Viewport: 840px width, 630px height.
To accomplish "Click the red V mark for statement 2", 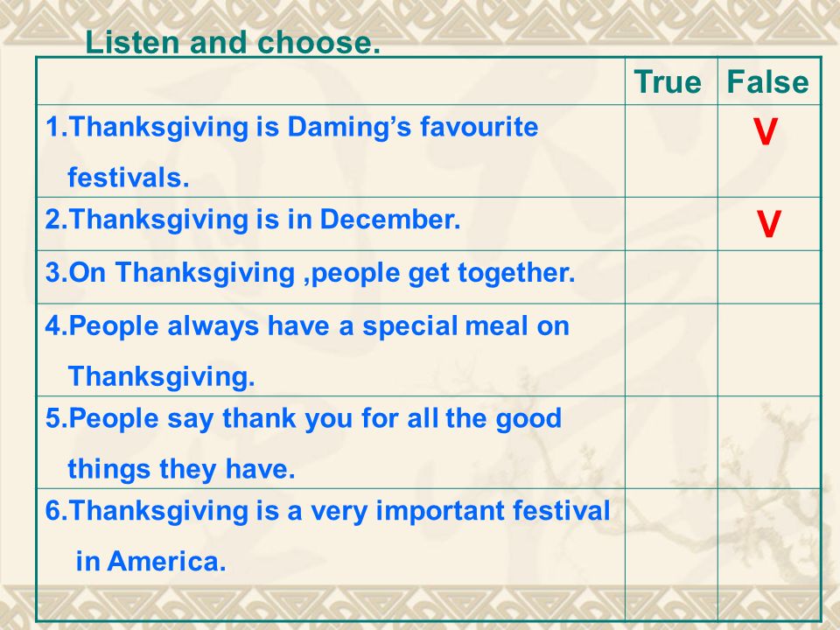I will tap(768, 224).
